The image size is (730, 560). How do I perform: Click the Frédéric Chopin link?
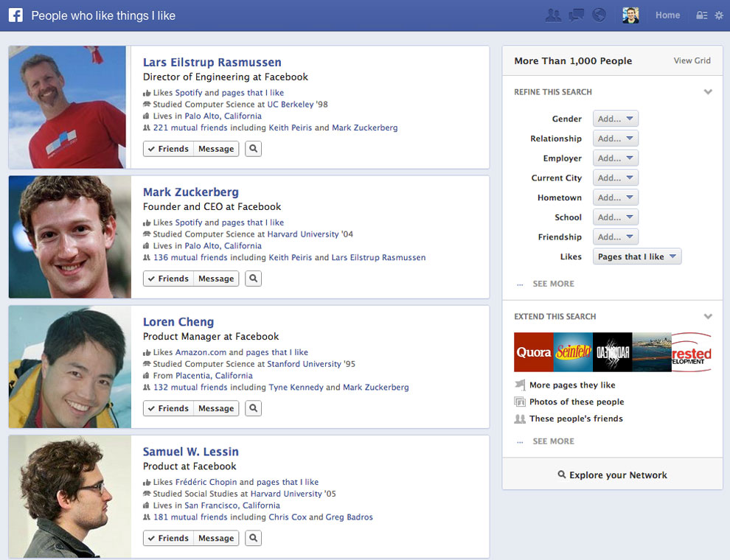point(206,482)
